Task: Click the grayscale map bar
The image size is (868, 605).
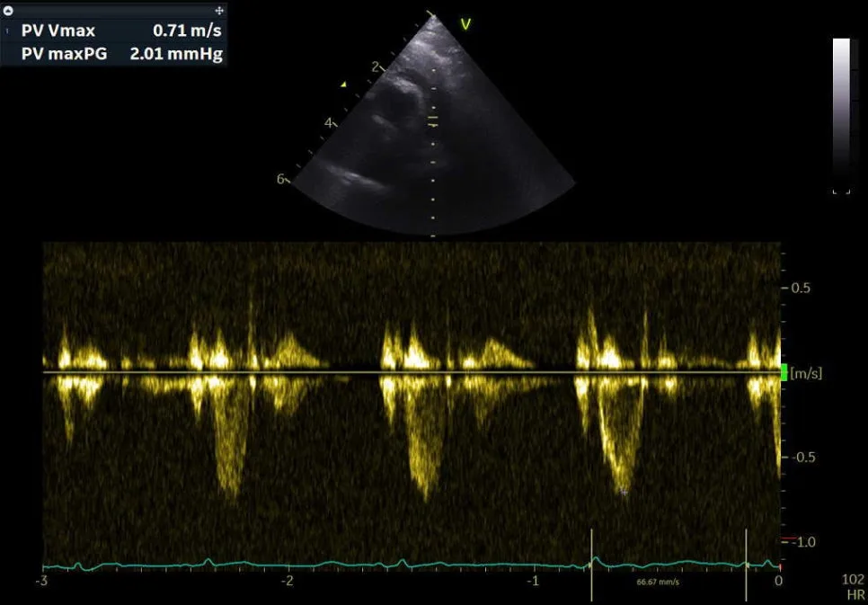Action: [841, 113]
